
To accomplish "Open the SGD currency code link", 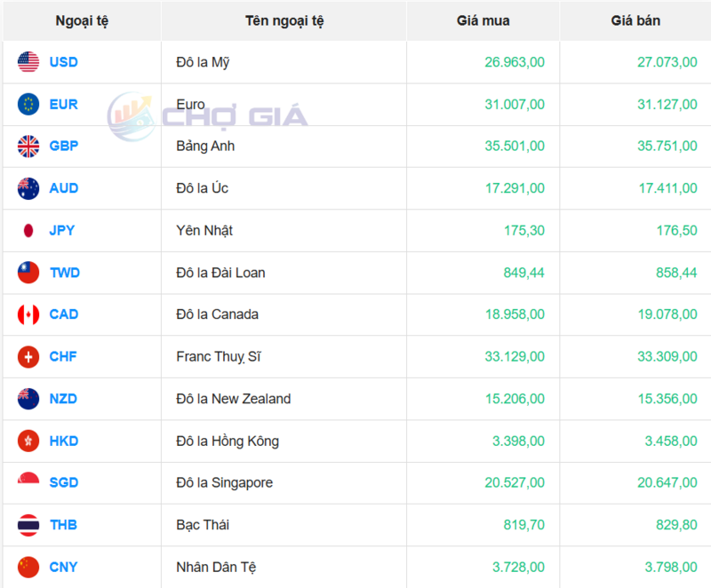I will click(63, 482).
